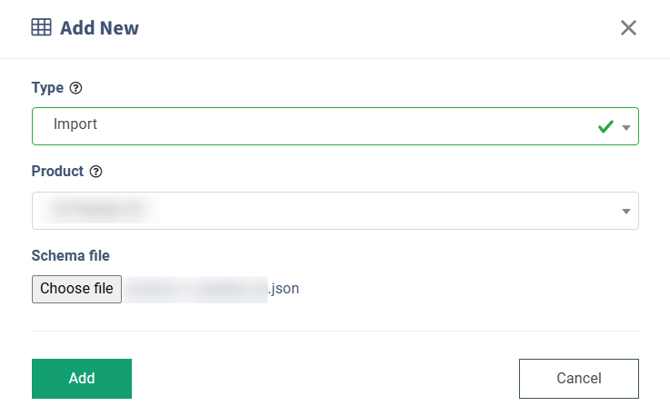Screen dimensions: 670x416
Task: Click the help icon next to Type
Action: tap(76, 88)
